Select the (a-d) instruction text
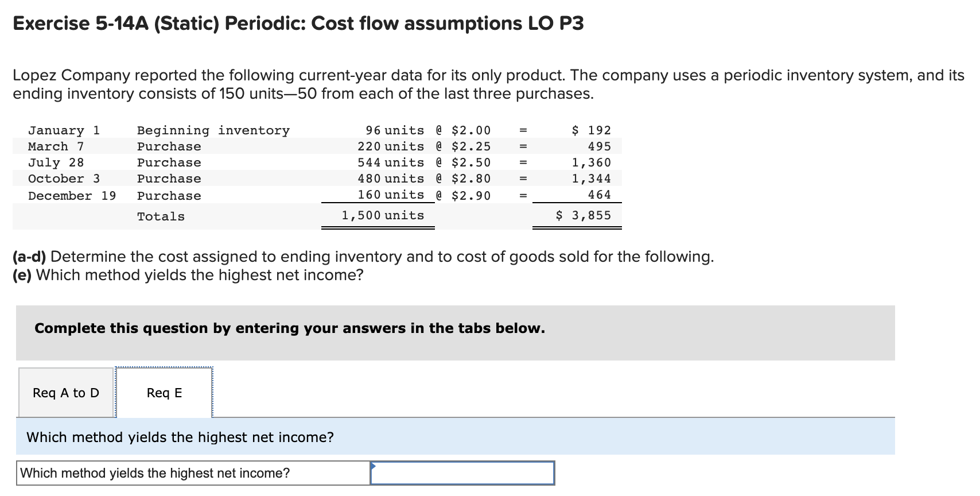 [363, 257]
